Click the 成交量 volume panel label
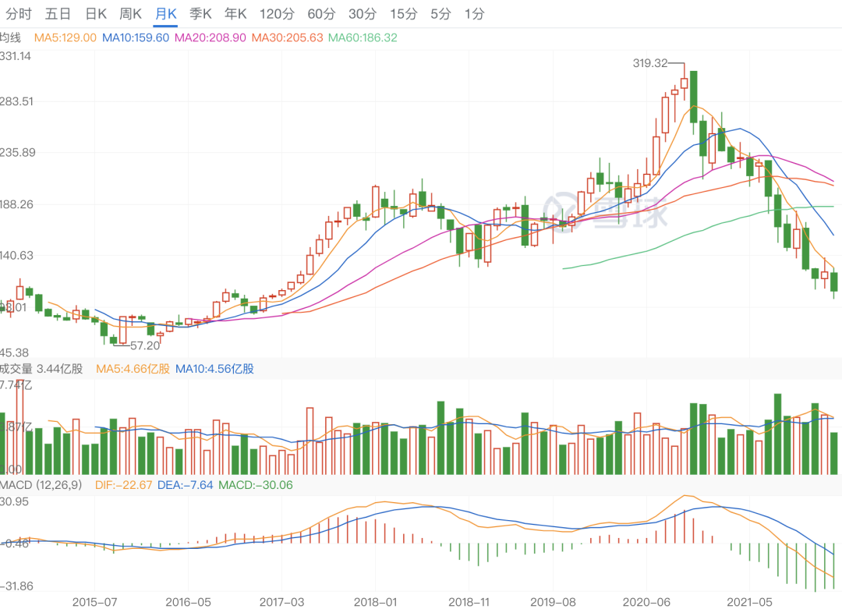Viewport: 842px width, 616px height. coord(16,369)
